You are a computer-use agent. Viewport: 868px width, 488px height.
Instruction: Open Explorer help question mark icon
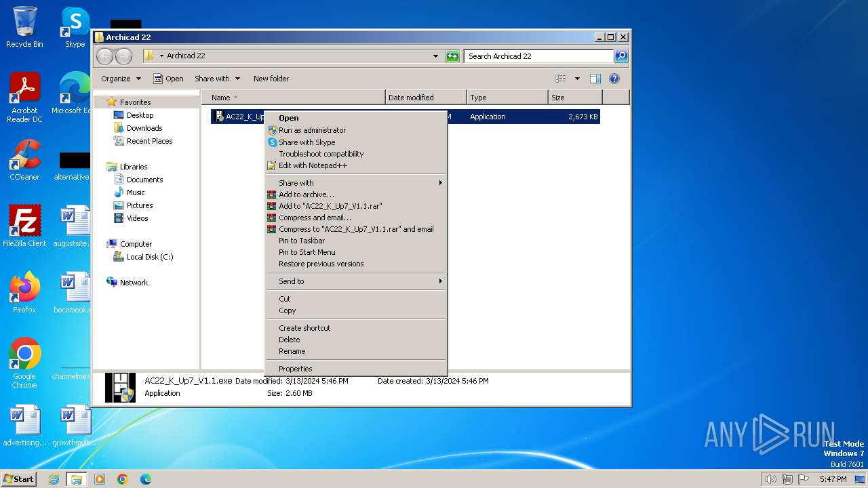pos(614,79)
